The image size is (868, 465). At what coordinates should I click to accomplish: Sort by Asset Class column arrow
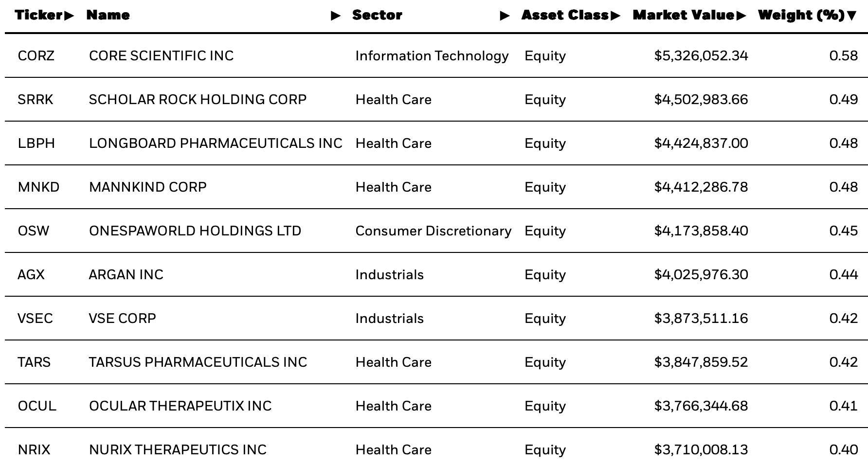coord(615,16)
